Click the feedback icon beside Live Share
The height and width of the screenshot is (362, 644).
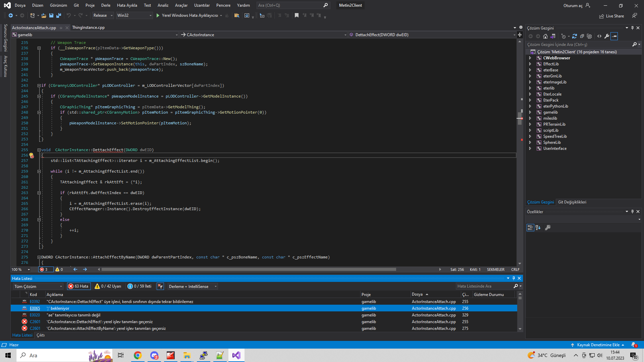pyautogui.click(x=635, y=16)
